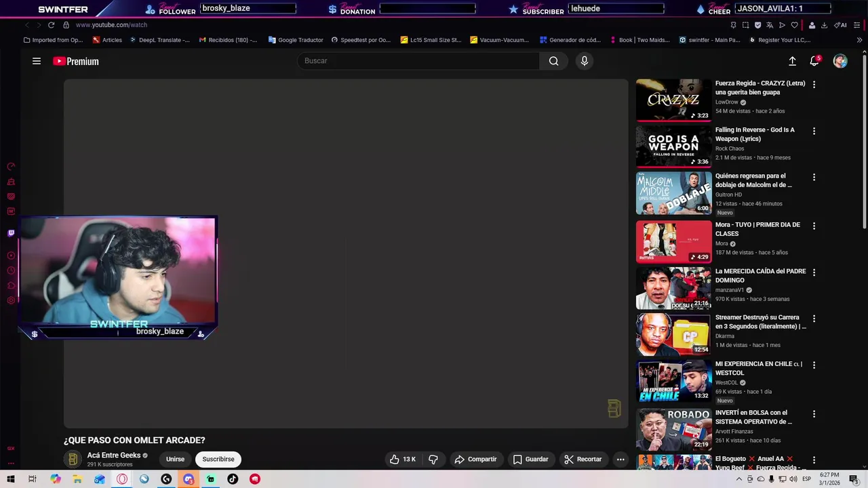868x488 pixels.
Task: Open TikTok from the taskbar
Action: click(233, 479)
